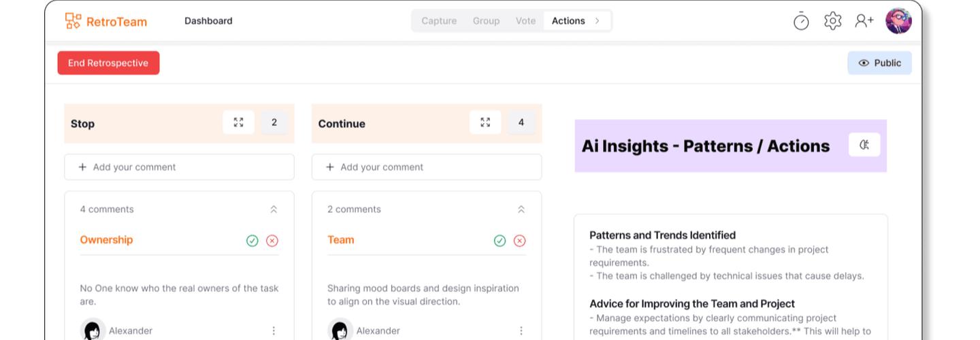Click Add your comment field under Stop
The width and height of the screenshot is (980, 340).
click(179, 167)
